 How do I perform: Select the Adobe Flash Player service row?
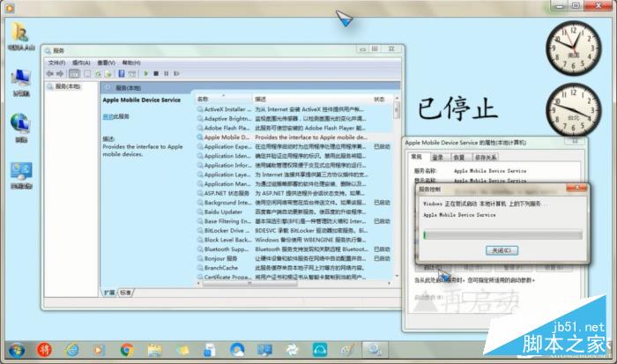tap(294, 128)
